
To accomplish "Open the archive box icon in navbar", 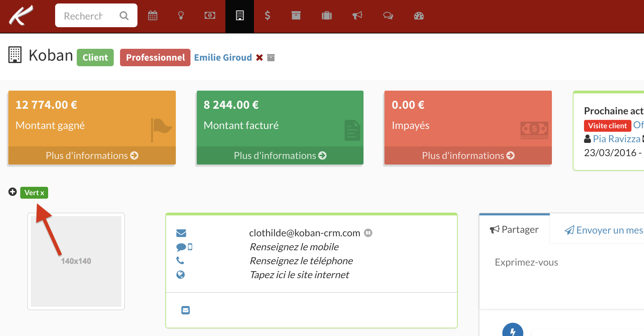I will [296, 16].
